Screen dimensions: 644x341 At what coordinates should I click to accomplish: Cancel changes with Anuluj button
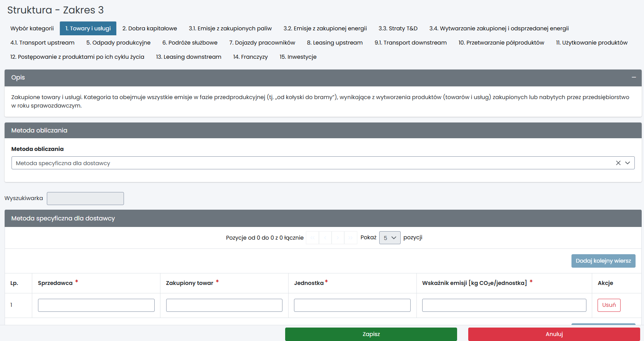click(x=554, y=334)
